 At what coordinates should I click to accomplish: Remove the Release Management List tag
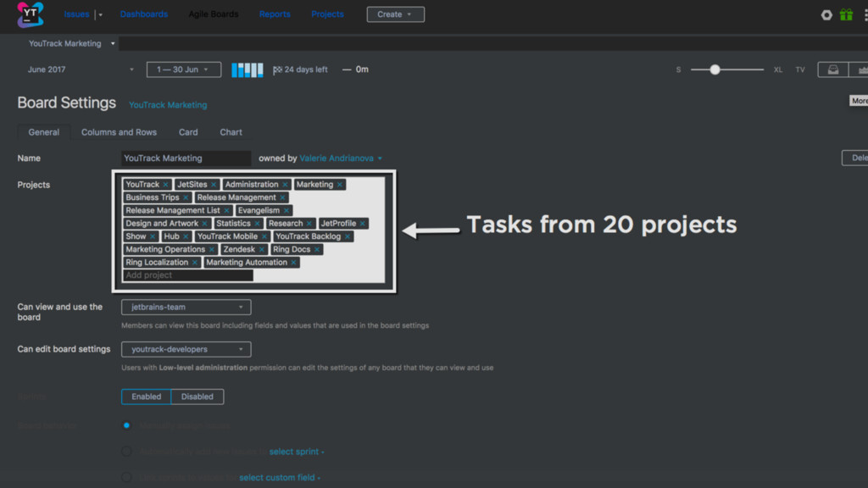tap(226, 210)
